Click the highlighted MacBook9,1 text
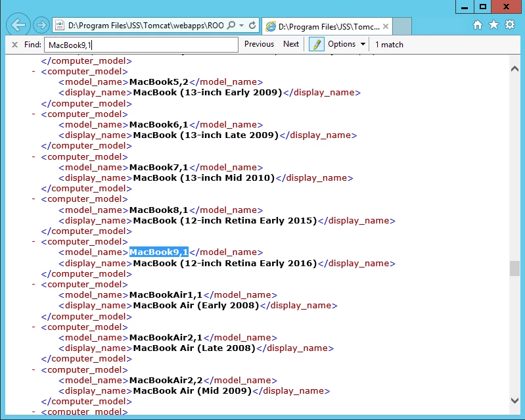525x420 pixels. [159, 252]
